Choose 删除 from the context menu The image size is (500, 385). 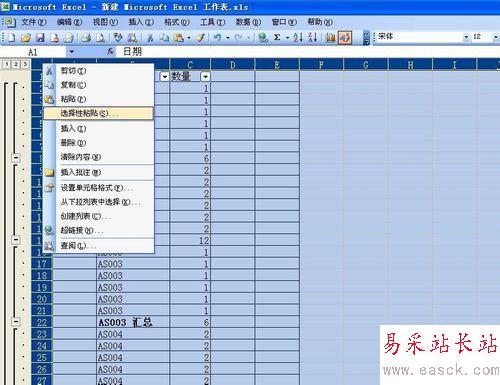(x=99, y=143)
